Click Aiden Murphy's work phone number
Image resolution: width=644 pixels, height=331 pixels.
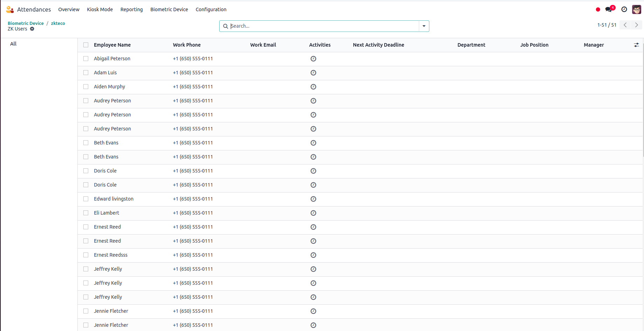pyautogui.click(x=193, y=87)
